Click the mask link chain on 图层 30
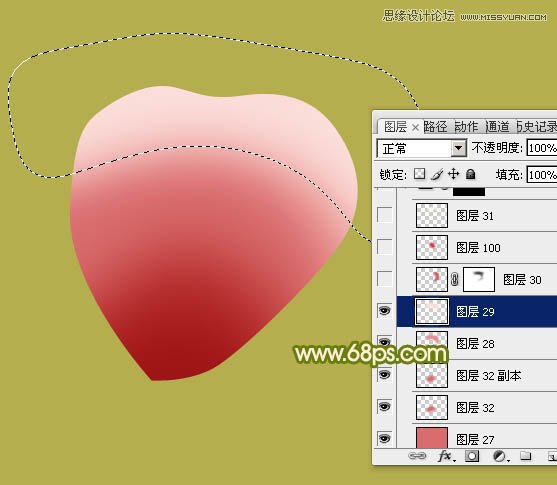This screenshot has height=485, width=557. click(454, 280)
